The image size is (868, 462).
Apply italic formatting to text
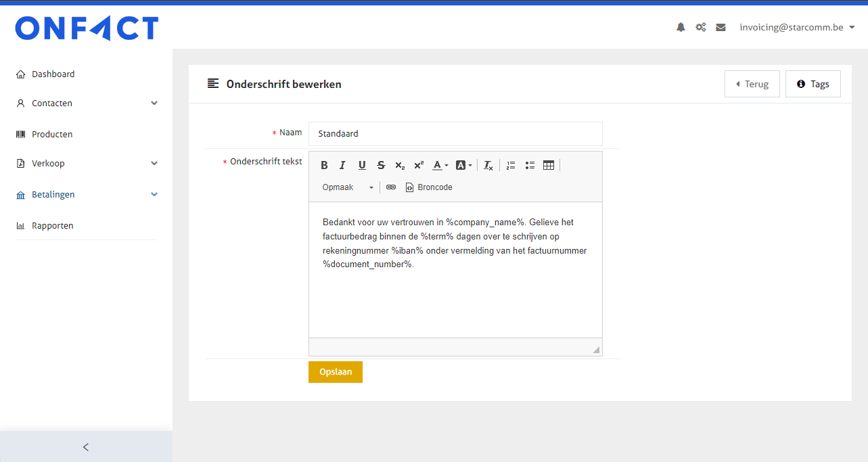(342, 165)
